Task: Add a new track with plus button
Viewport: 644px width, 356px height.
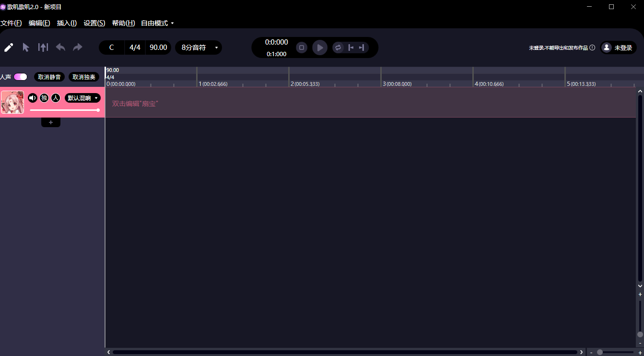Action: pos(51,122)
